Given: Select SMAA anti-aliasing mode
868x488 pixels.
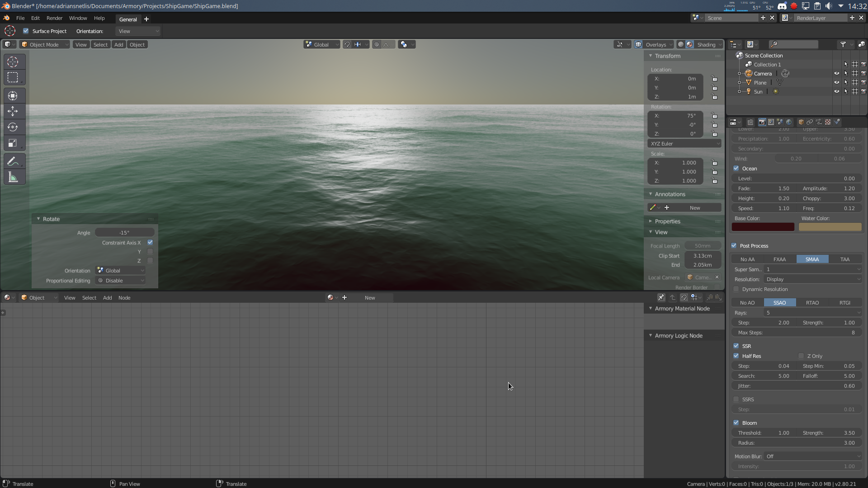Looking at the screenshot, I should (812, 259).
